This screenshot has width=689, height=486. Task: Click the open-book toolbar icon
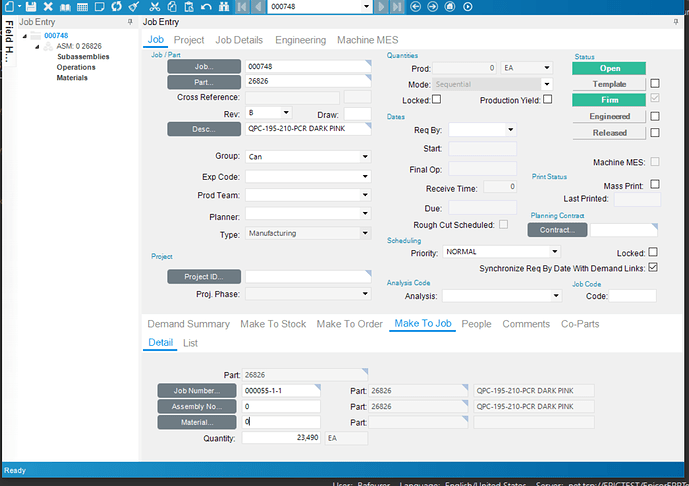[65, 7]
